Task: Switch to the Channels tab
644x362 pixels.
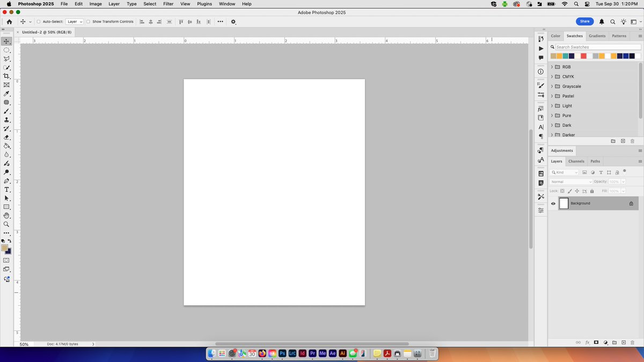Action: click(576, 161)
